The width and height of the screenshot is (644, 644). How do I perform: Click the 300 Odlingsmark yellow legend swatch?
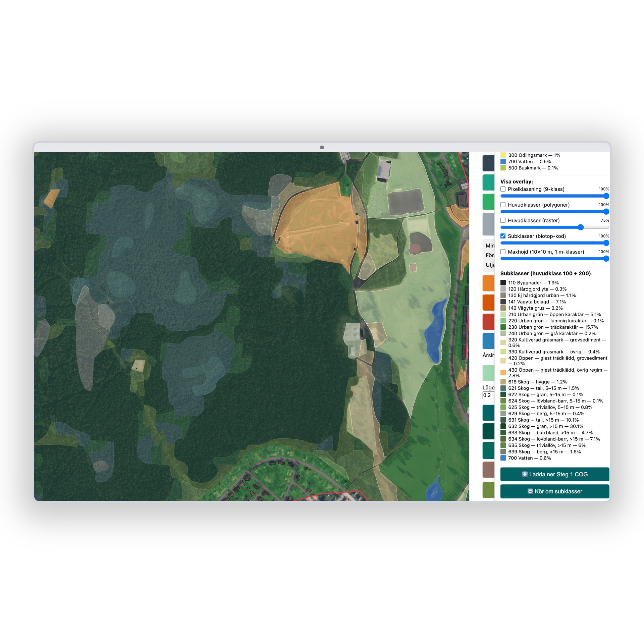[x=503, y=155]
